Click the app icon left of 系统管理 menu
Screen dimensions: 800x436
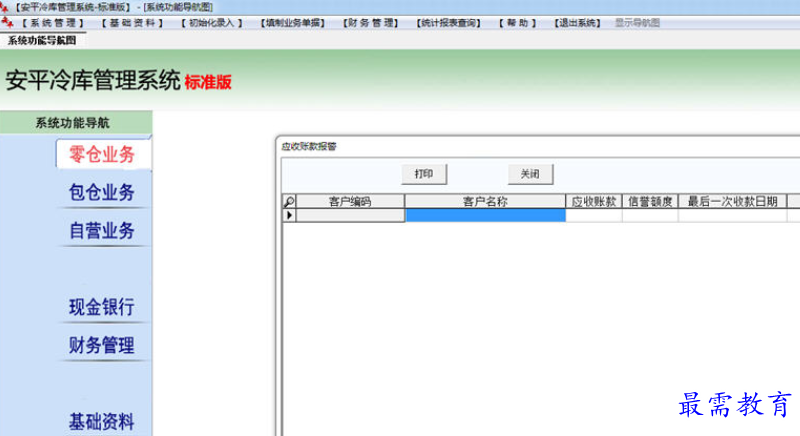8,22
